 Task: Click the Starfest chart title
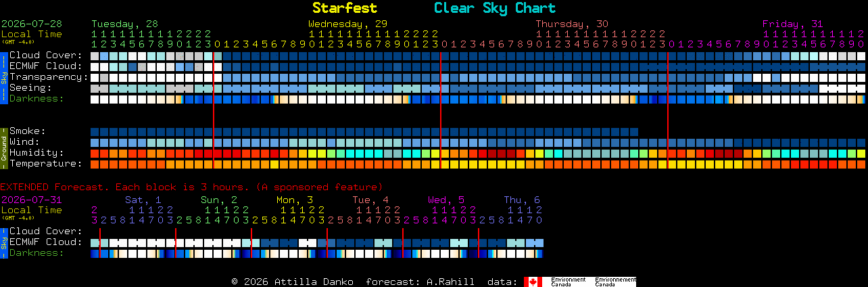point(345,8)
